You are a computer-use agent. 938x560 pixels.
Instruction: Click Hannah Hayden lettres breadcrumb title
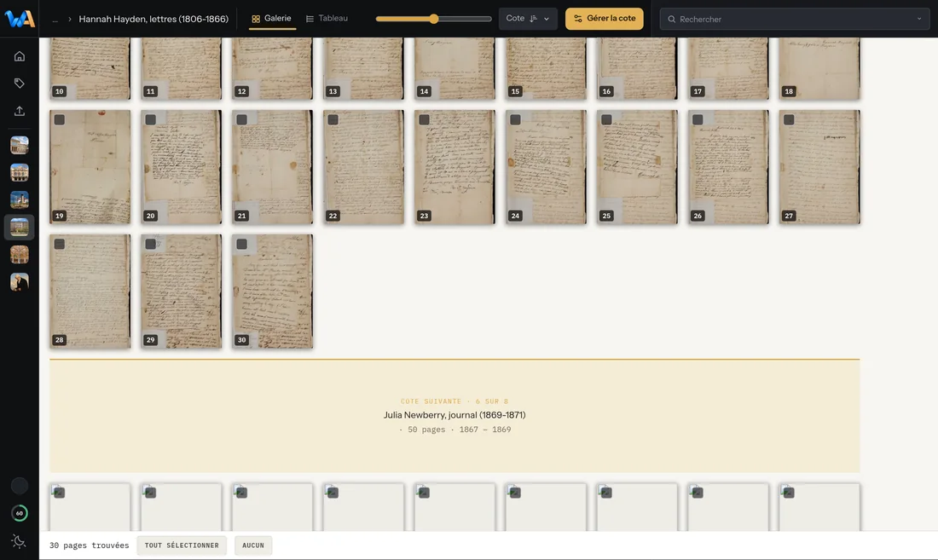click(x=153, y=19)
